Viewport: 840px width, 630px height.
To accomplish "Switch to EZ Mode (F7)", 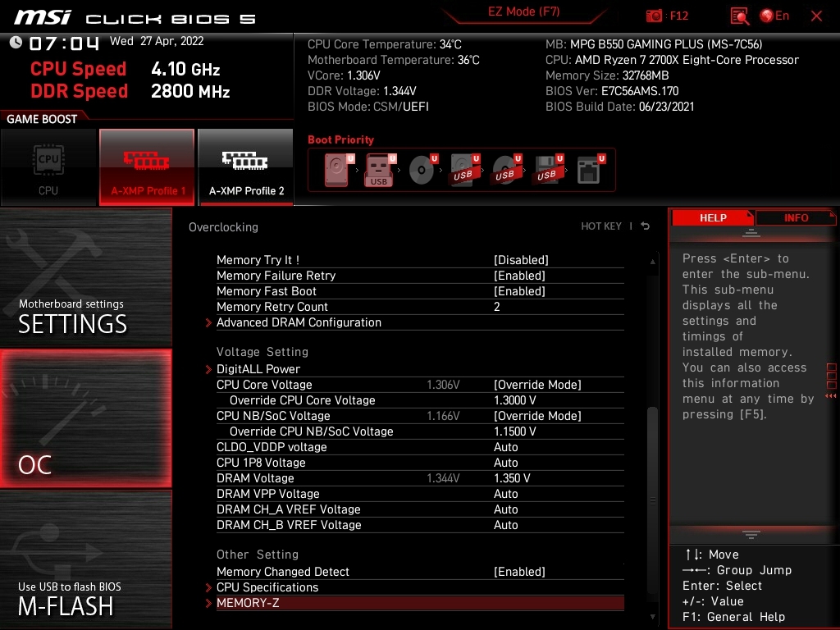I will coord(523,12).
